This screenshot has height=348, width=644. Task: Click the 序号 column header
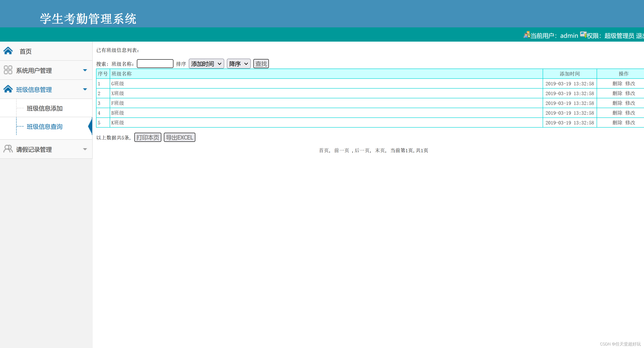(103, 74)
